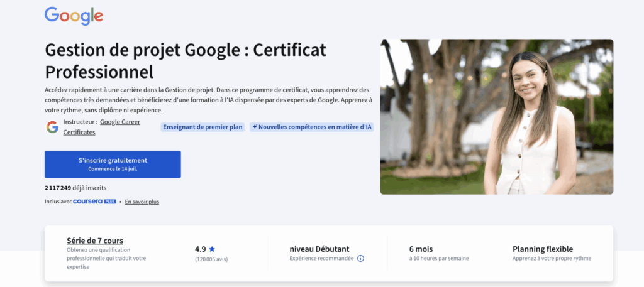Screen dimensions: 644x287
Task: Click the 6 mois duration text
Action: coord(421,249)
